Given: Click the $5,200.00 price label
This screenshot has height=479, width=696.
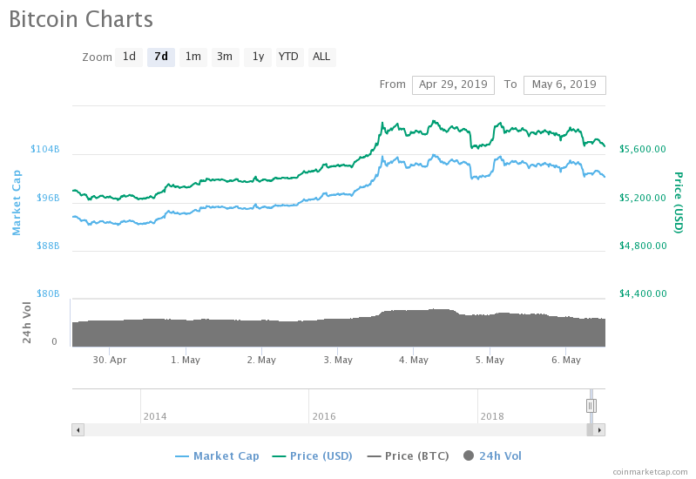Looking at the screenshot, I should tap(643, 198).
